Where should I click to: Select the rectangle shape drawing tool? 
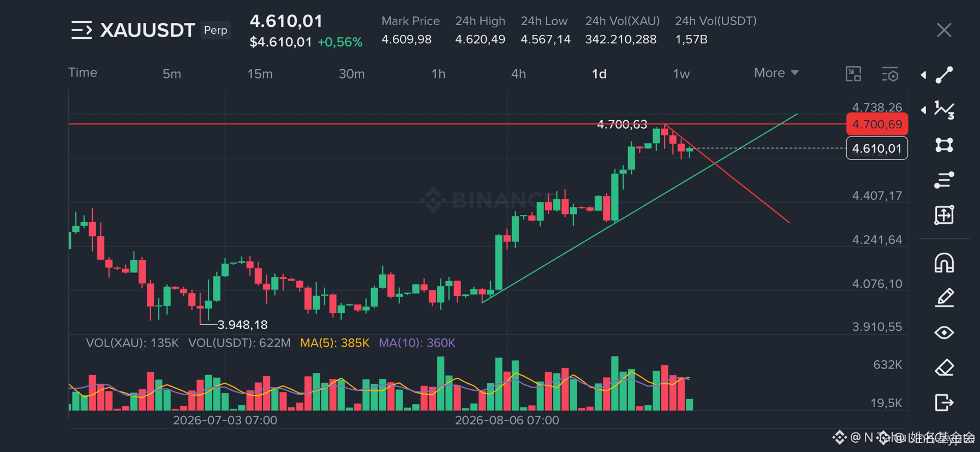pyautogui.click(x=944, y=145)
